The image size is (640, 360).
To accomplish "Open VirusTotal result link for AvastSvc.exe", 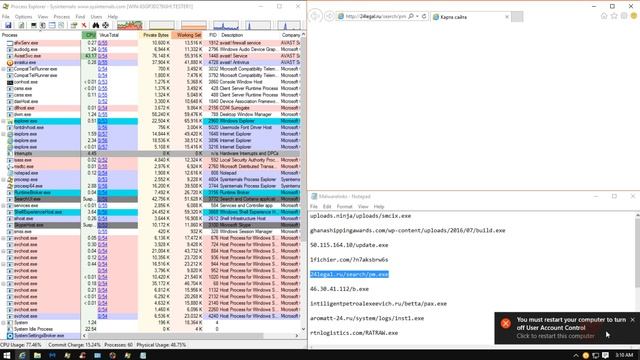I will pyautogui.click(x=103, y=56).
